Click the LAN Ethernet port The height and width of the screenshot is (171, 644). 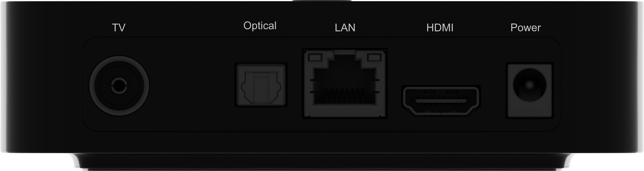coord(345,84)
